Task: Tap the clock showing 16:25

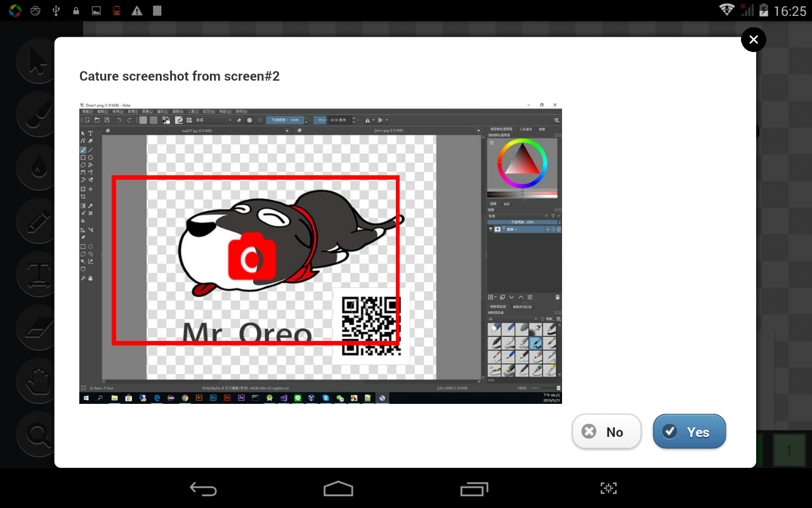Action: [x=790, y=11]
